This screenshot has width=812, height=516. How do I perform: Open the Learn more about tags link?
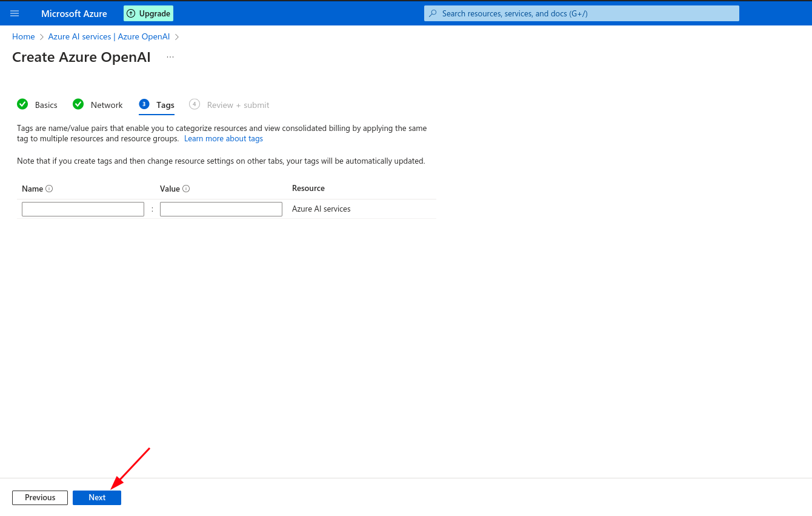pos(224,138)
